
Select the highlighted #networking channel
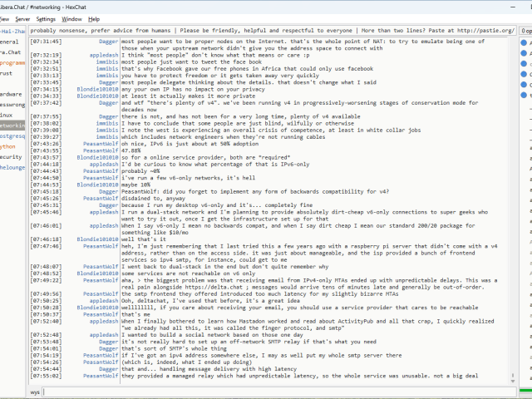point(12,126)
